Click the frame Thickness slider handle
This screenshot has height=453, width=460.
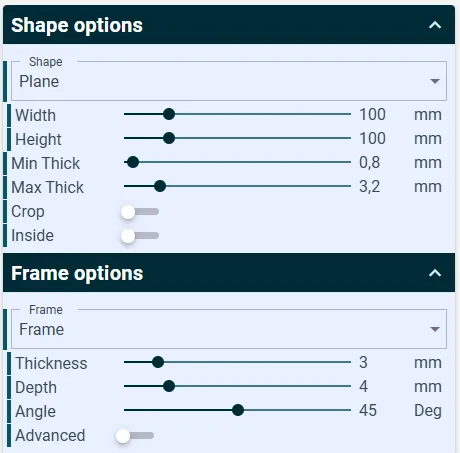click(x=158, y=362)
